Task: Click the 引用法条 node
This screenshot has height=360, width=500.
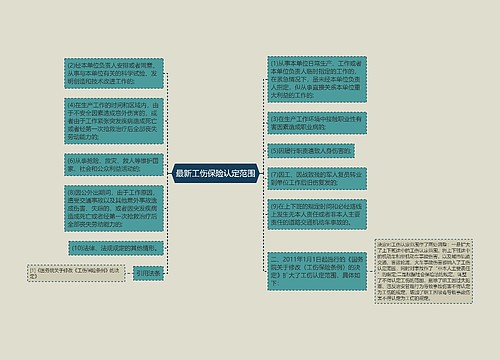Action: (x=148, y=273)
